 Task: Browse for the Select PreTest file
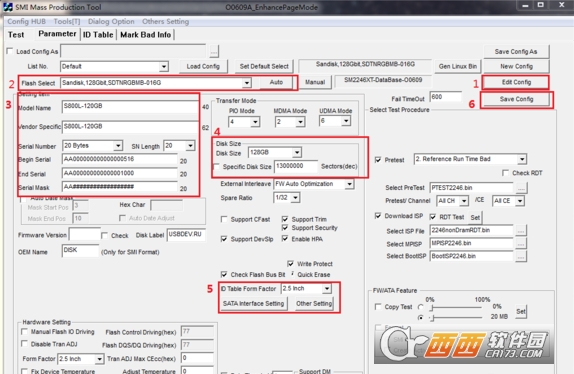tap(521, 188)
